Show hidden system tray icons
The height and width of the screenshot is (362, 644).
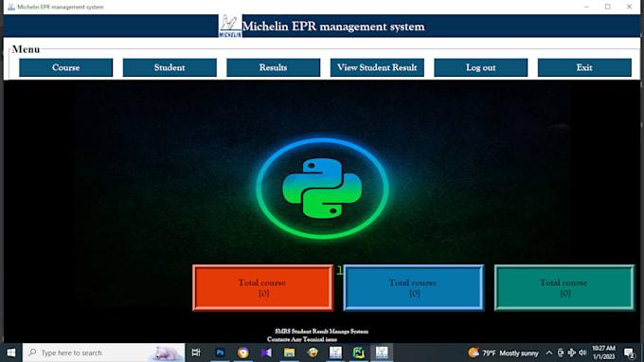pos(549,353)
